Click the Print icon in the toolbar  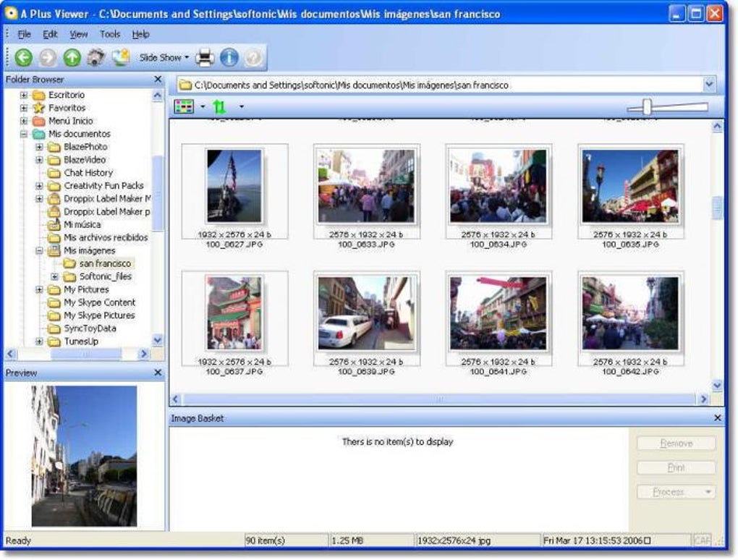[x=204, y=57]
